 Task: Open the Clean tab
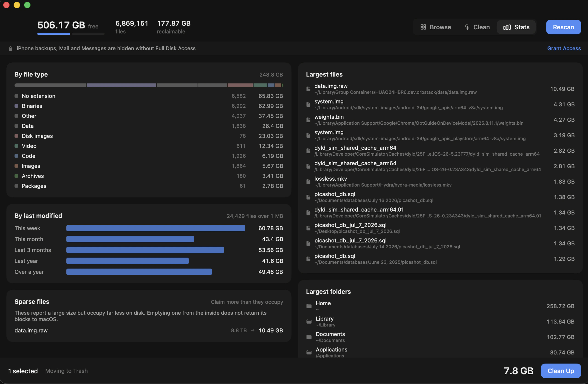[477, 27]
